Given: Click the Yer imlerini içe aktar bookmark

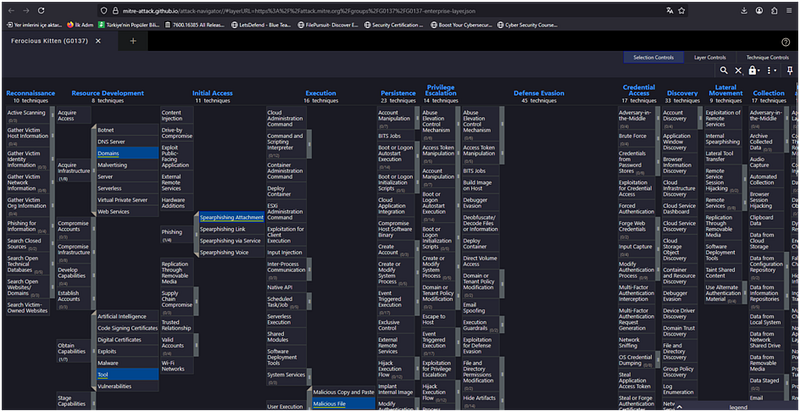Looking at the screenshot, I should pos(34,24).
